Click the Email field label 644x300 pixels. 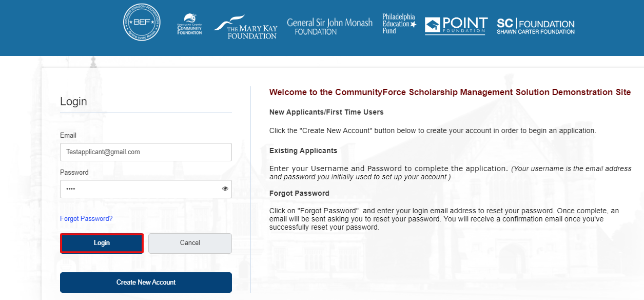[x=68, y=136]
